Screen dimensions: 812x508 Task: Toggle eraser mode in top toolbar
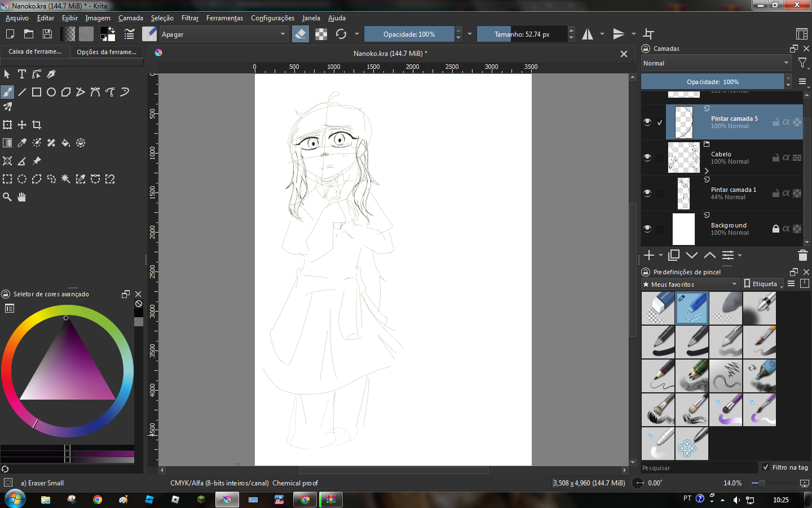pos(301,34)
